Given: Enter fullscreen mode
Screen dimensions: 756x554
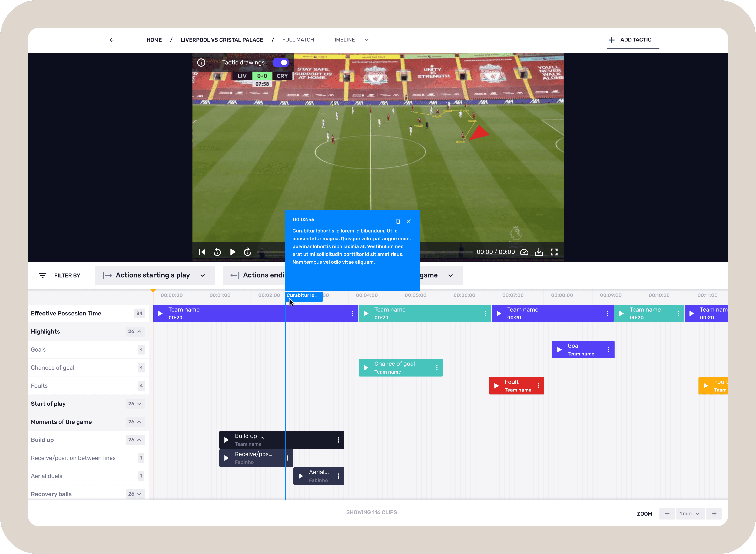Looking at the screenshot, I should (554, 252).
